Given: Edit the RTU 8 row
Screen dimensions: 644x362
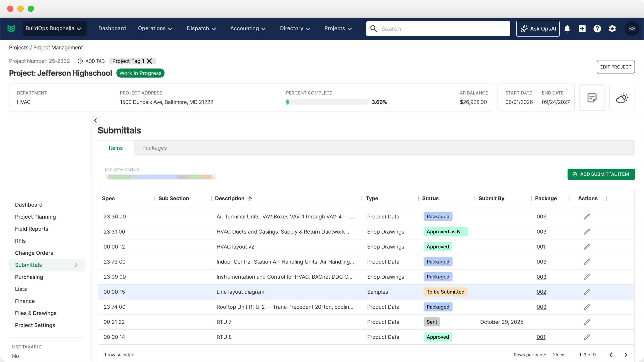Looking at the screenshot, I should click(x=587, y=337).
